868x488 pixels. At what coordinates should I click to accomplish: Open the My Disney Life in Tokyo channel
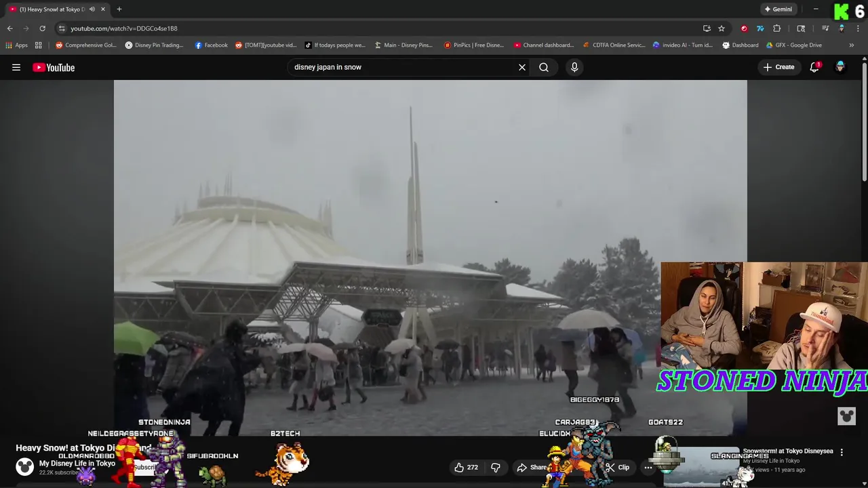point(77,464)
